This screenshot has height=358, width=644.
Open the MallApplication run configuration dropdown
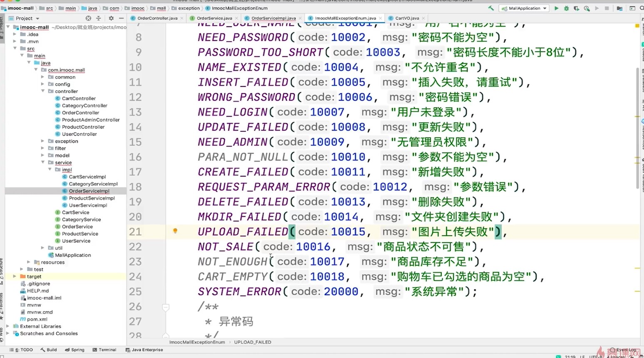click(x=525, y=8)
